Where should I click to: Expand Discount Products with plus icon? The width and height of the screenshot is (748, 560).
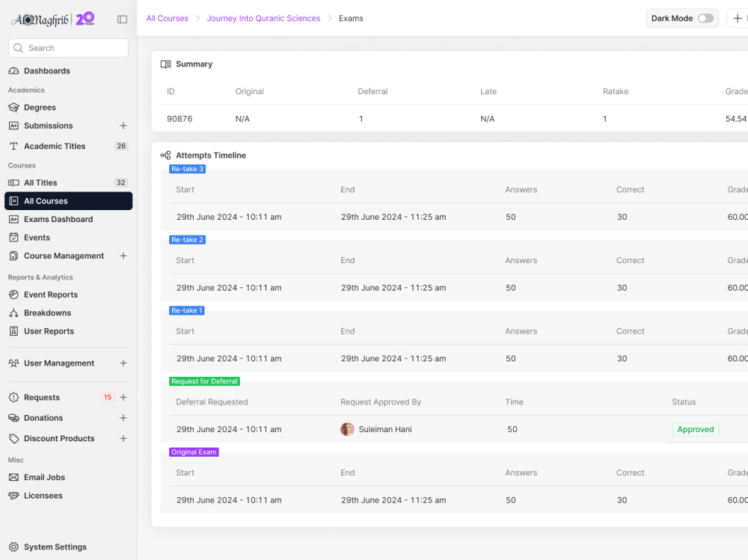click(x=123, y=438)
